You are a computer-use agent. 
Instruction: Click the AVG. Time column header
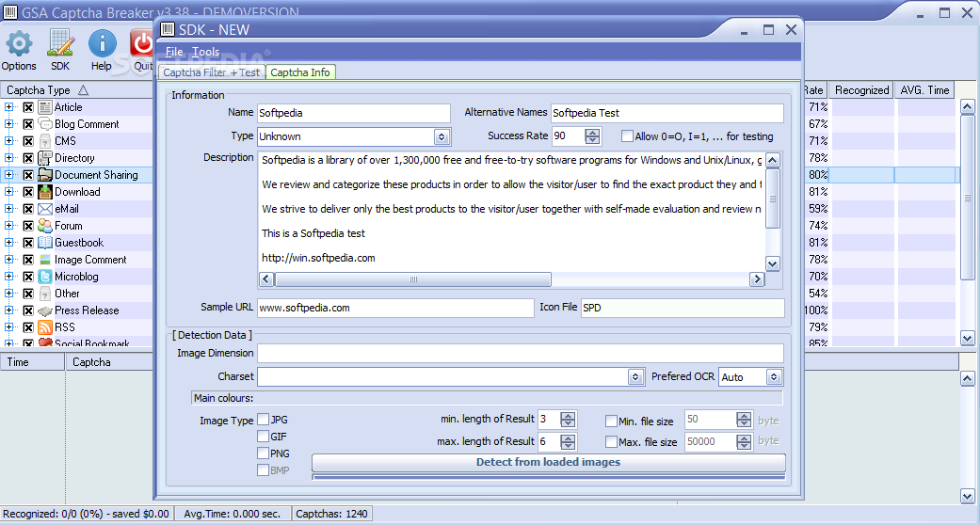(x=924, y=90)
